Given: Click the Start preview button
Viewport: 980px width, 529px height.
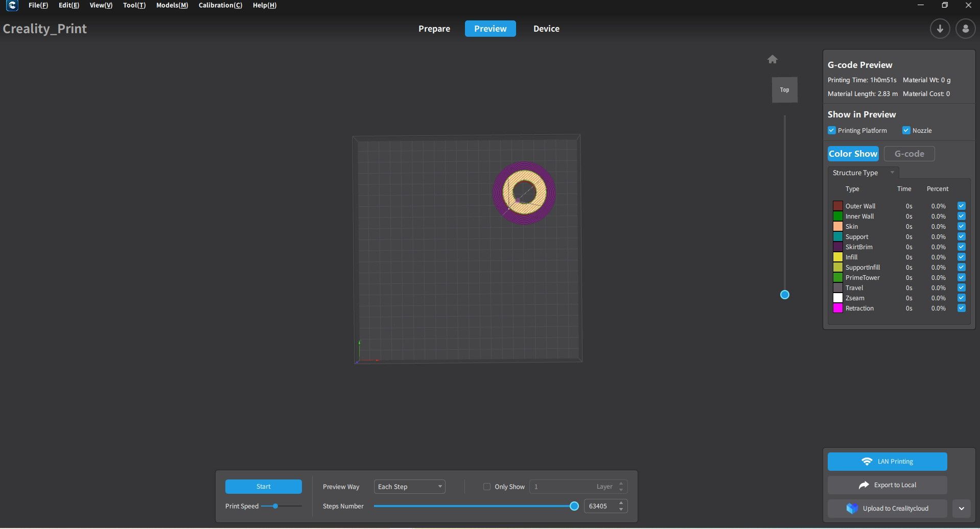Looking at the screenshot, I should pyautogui.click(x=264, y=487).
